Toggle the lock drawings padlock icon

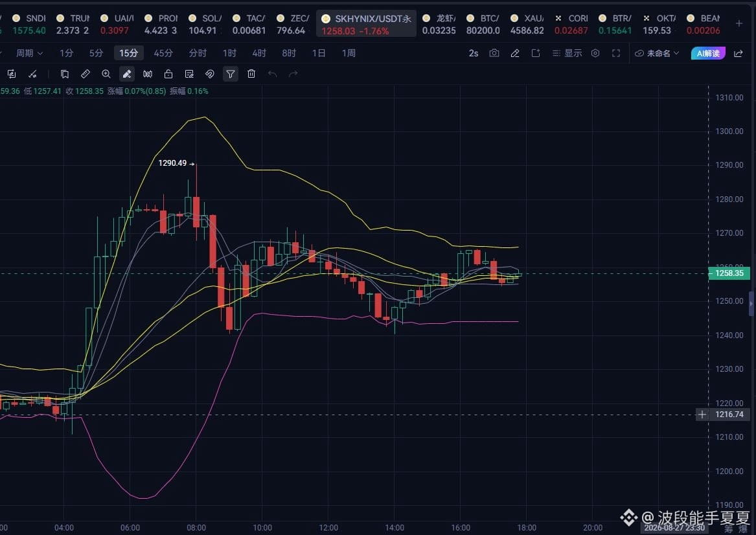168,74
